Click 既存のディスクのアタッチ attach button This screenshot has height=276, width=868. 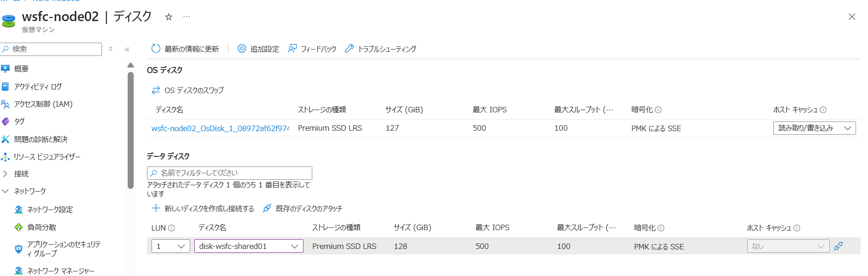303,209
